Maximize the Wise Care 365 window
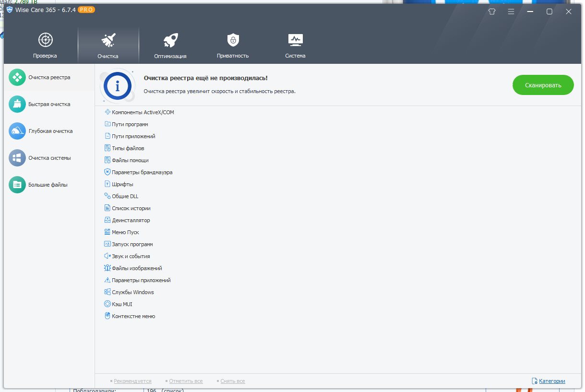 549,12
